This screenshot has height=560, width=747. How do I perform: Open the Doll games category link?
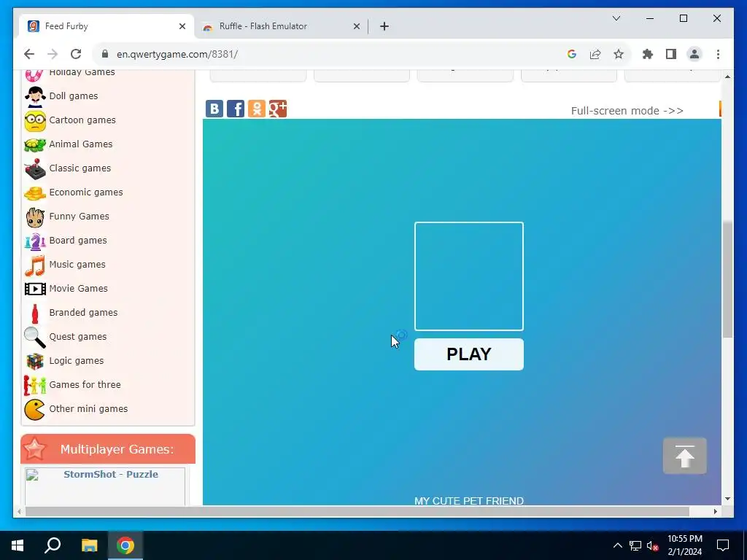74,96
